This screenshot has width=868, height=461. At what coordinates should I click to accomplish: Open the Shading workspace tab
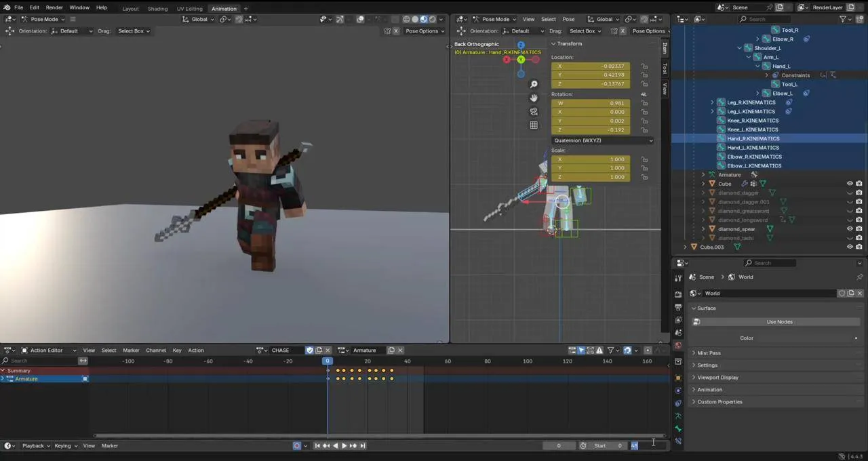click(x=157, y=9)
